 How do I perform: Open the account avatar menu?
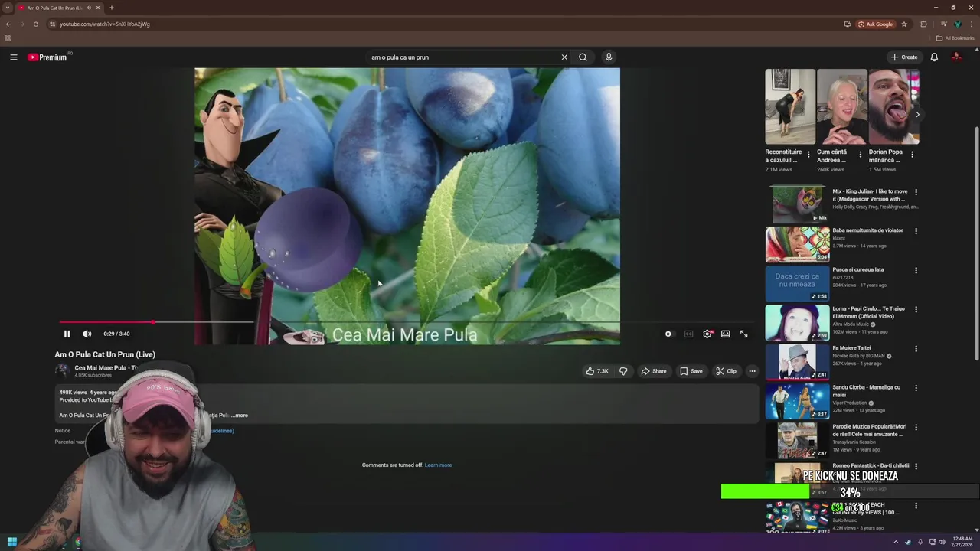tap(956, 57)
